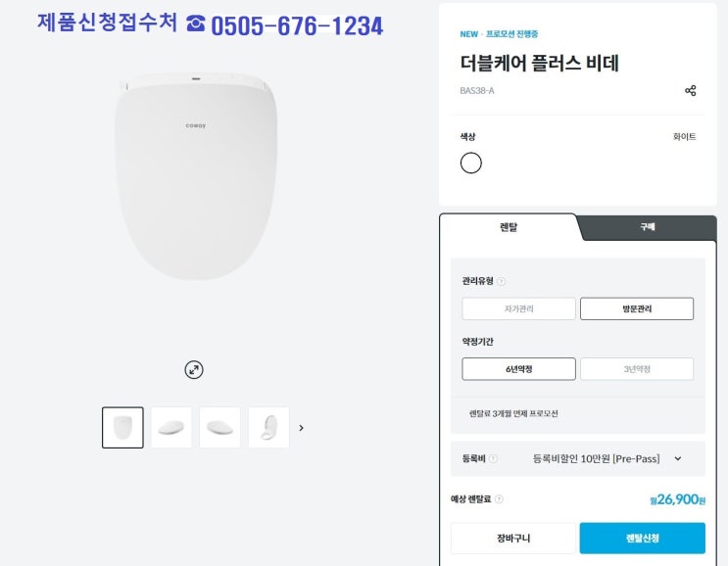This screenshot has height=566, width=728.
Task: Open the help tooltip beside 등록비
Action: [x=494, y=458]
